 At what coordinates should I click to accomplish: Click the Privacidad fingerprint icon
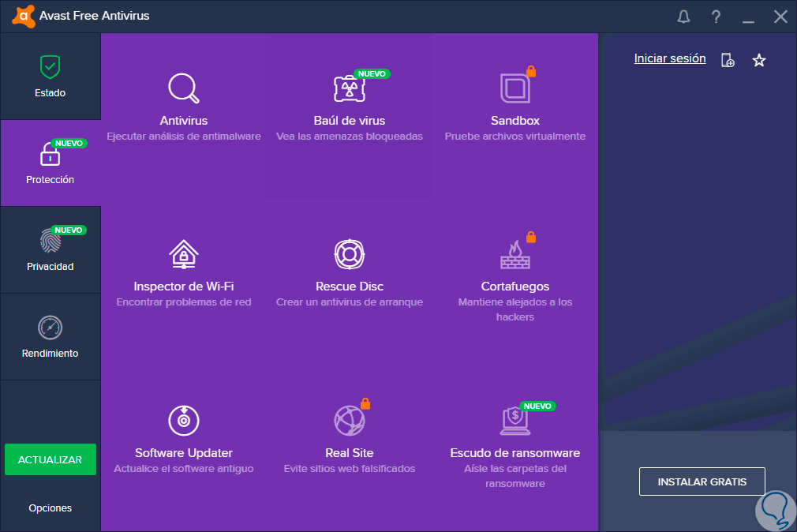tap(50, 241)
